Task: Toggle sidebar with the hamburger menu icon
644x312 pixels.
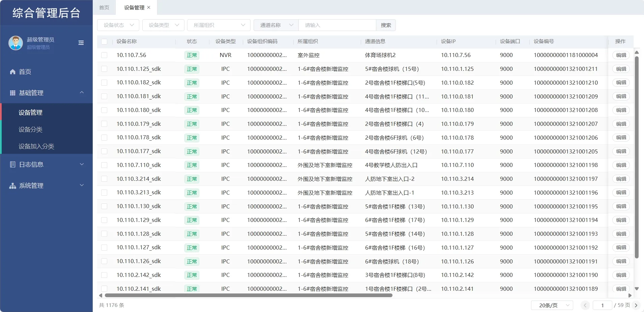Action: [x=81, y=43]
